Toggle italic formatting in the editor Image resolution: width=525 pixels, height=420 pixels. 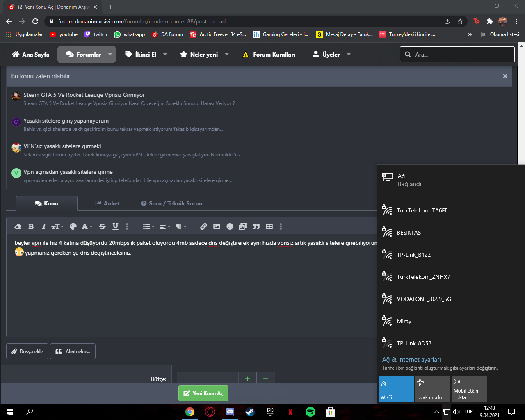tap(43, 226)
